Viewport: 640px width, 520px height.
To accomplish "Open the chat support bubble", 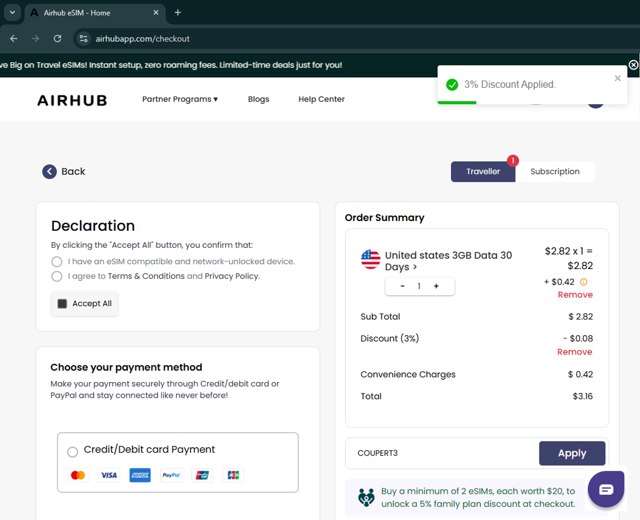I will point(606,489).
